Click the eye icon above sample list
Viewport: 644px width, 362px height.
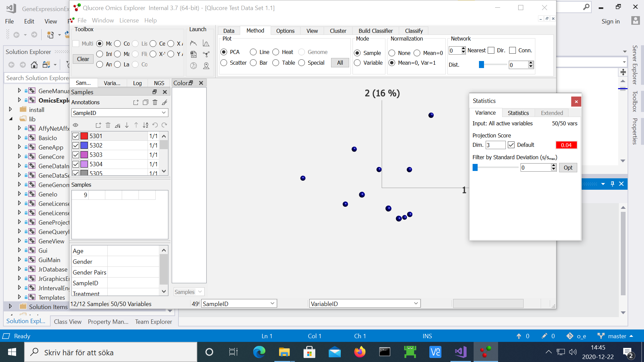click(75, 125)
